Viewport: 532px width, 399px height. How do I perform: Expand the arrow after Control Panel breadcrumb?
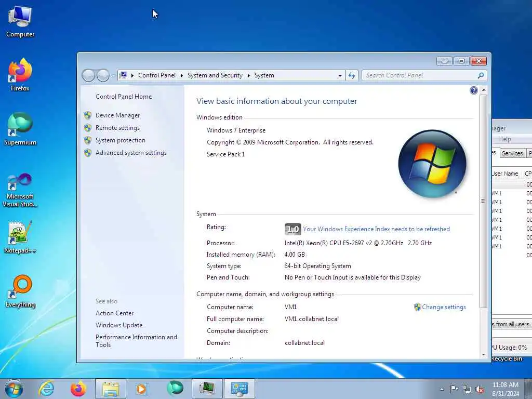181,75
